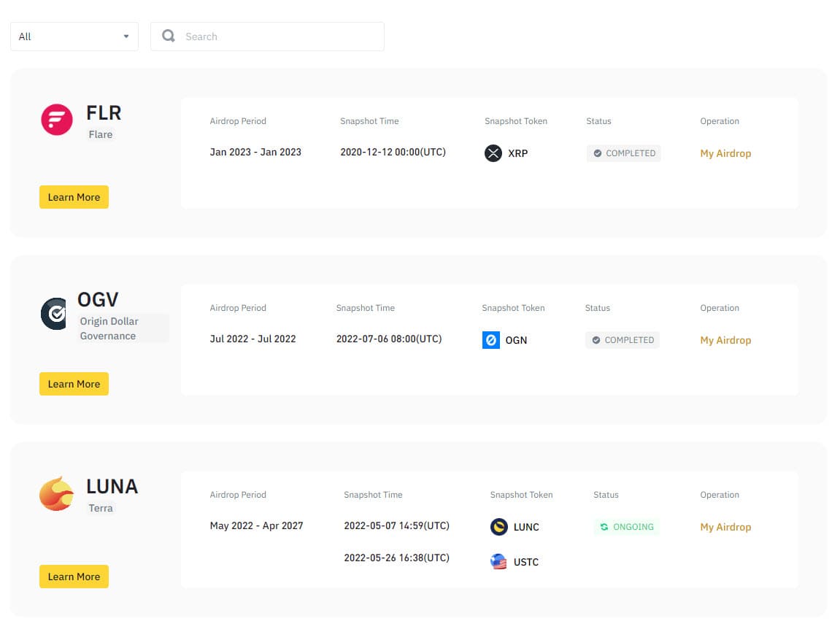
Task: Click the magnifier search icon
Action: point(169,36)
